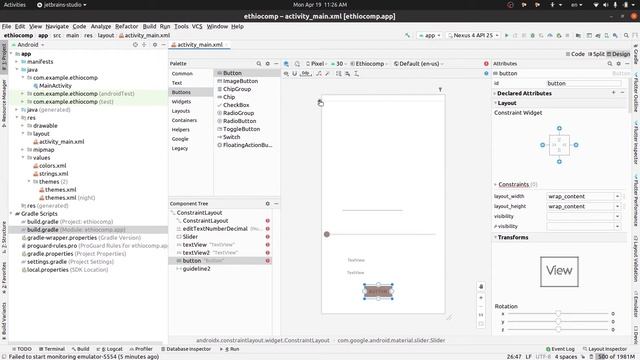The width and height of the screenshot is (640, 360).
Task: Open Search Everywhere magnifier in main toolbar
Action: coord(626,36)
